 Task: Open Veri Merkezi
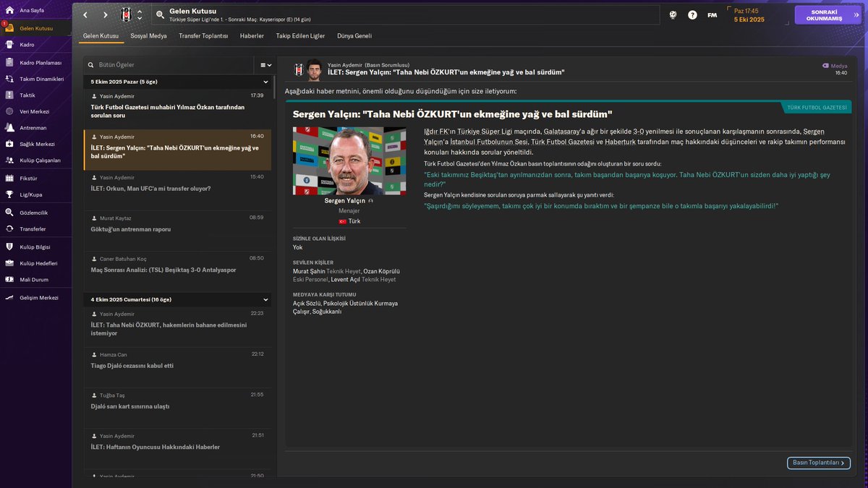(x=36, y=111)
